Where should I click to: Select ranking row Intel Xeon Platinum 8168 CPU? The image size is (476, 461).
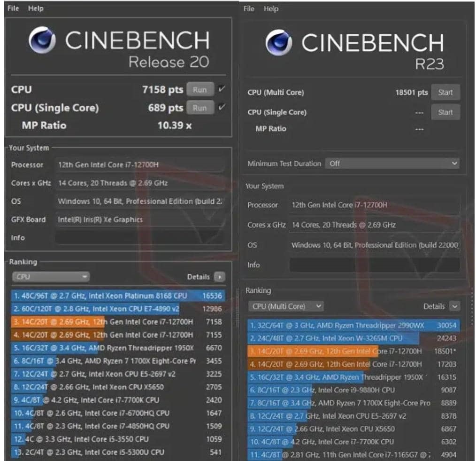click(x=118, y=296)
